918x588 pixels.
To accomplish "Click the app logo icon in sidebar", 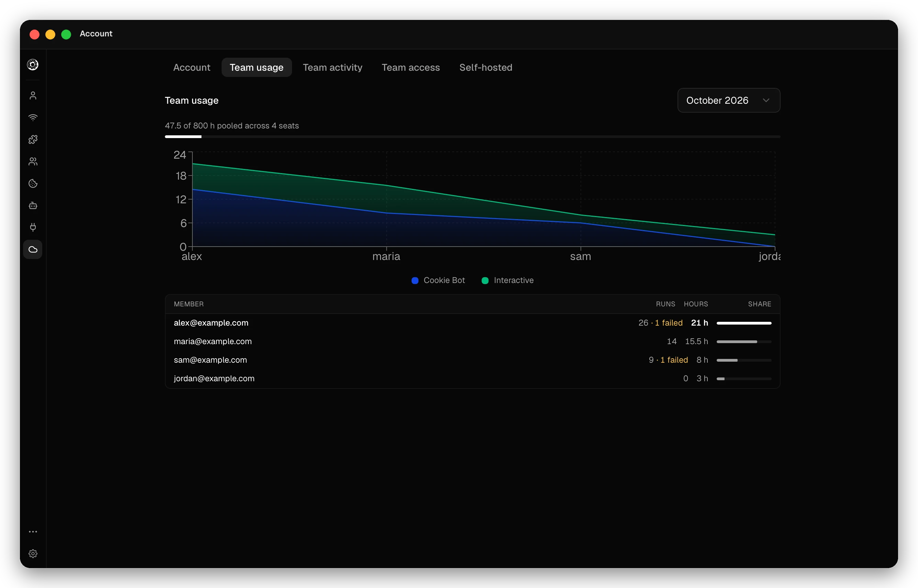I will click(x=33, y=65).
